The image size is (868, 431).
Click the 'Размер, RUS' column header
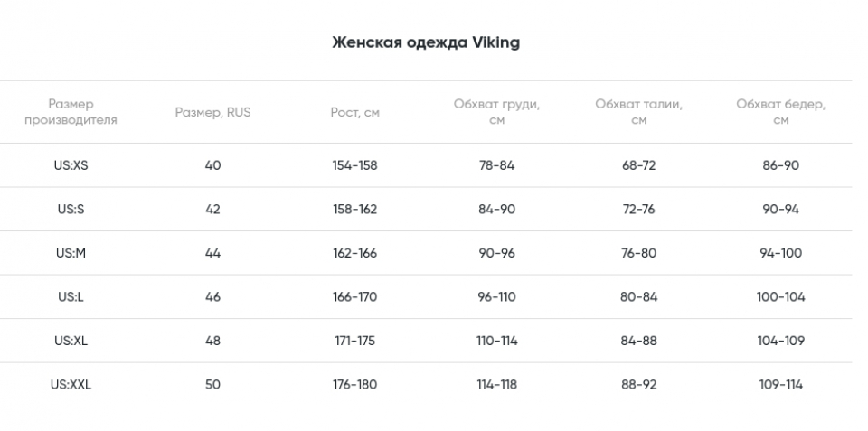click(x=212, y=112)
